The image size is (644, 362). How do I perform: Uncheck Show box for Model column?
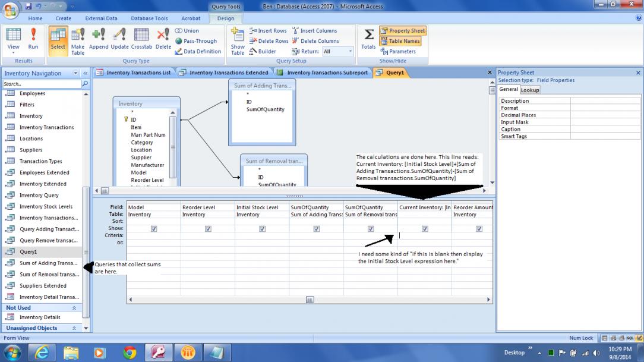pyautogui.click(x=154, y=229)
